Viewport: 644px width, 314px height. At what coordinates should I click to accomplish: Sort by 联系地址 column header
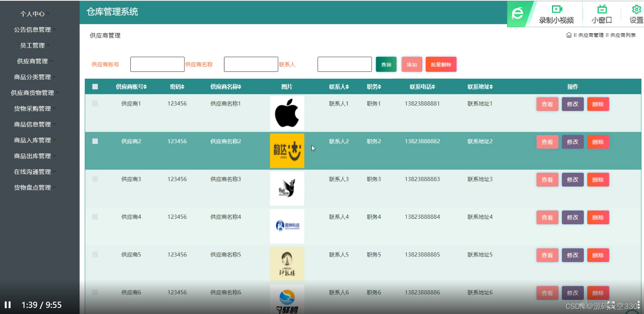pos(480,87)
